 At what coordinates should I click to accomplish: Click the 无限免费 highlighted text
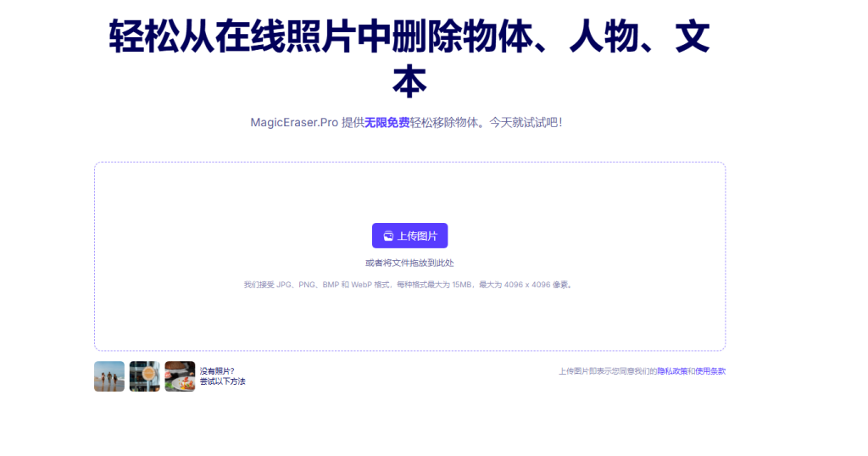coord(387,122)
